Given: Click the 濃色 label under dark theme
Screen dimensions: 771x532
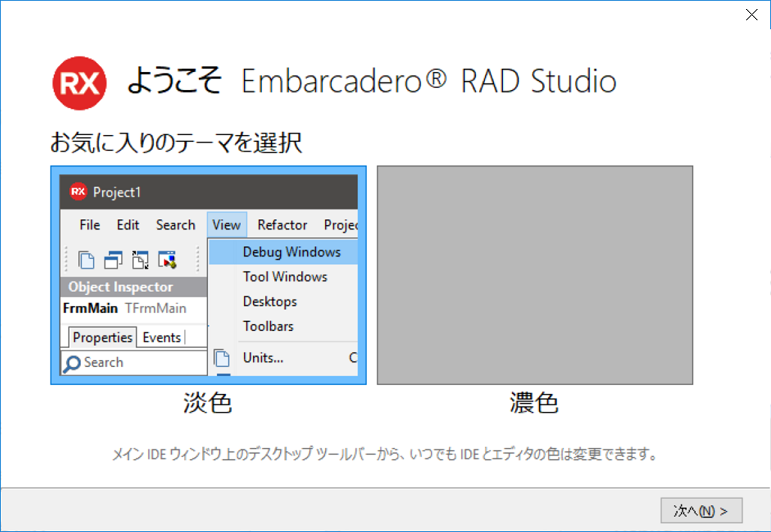Looking at the screenshot, I should click(534, 403).
